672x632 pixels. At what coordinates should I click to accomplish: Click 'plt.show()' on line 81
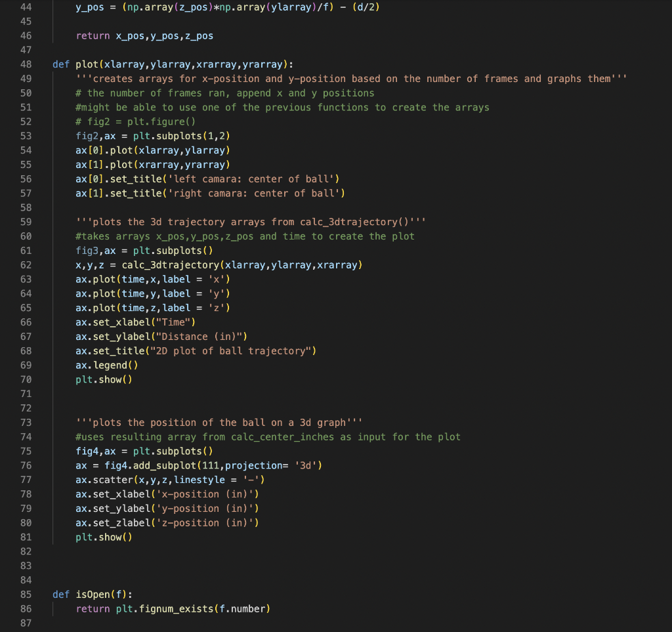click(104, 537)
